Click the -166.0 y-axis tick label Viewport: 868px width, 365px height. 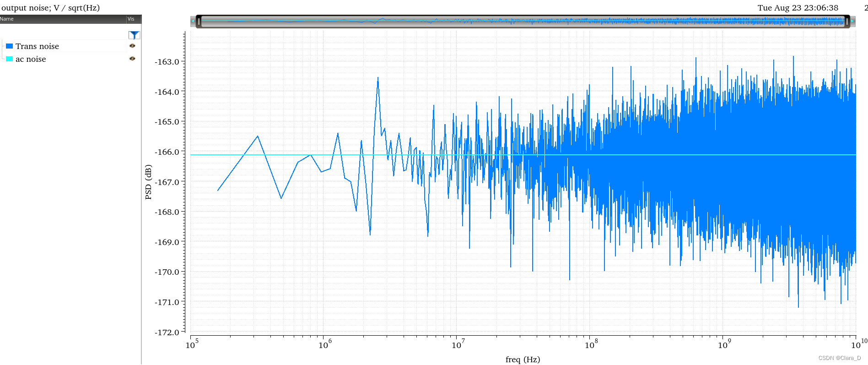point(167,152)
